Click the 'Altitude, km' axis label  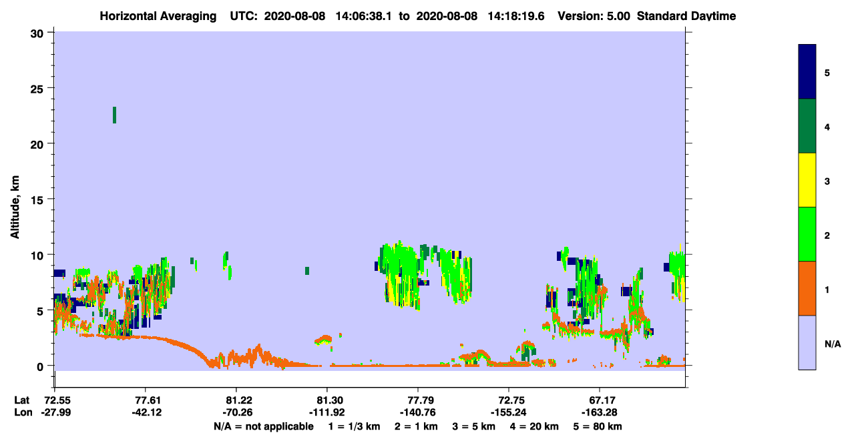(x=15, y=208)
